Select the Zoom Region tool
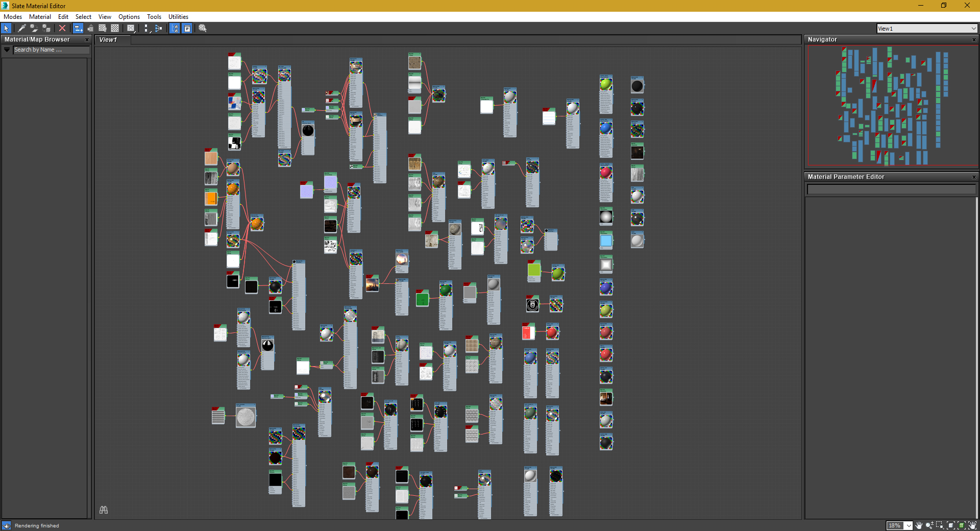The image size is (980, 531). coord(940,525)
